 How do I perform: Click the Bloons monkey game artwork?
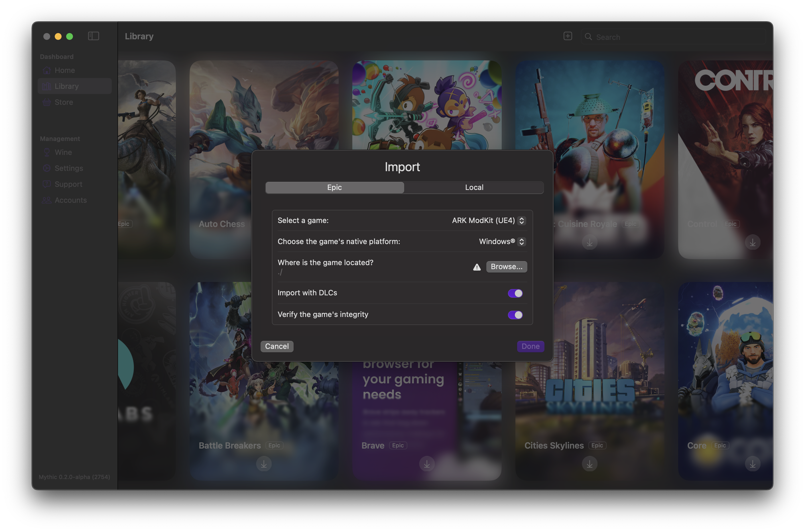pos(427,105)
